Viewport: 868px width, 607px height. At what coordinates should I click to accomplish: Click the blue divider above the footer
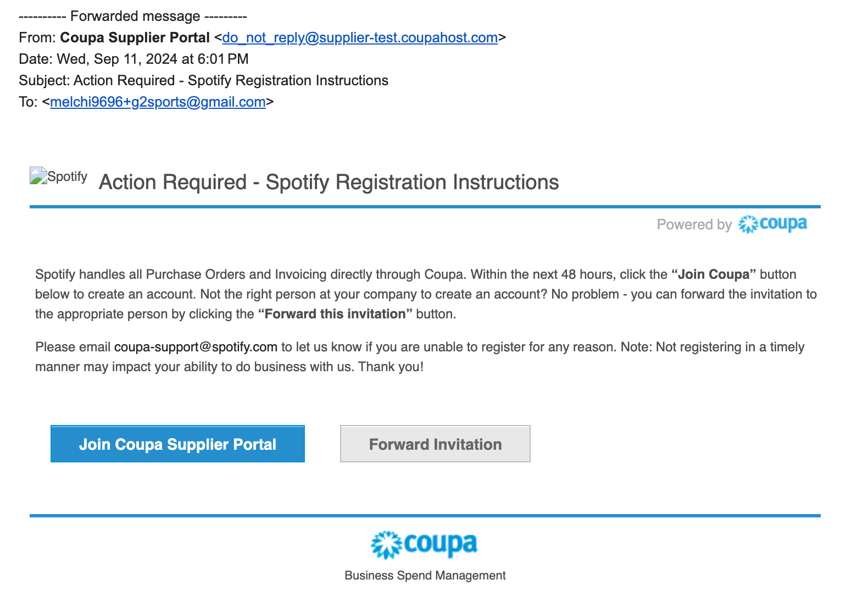coord(425,516)
